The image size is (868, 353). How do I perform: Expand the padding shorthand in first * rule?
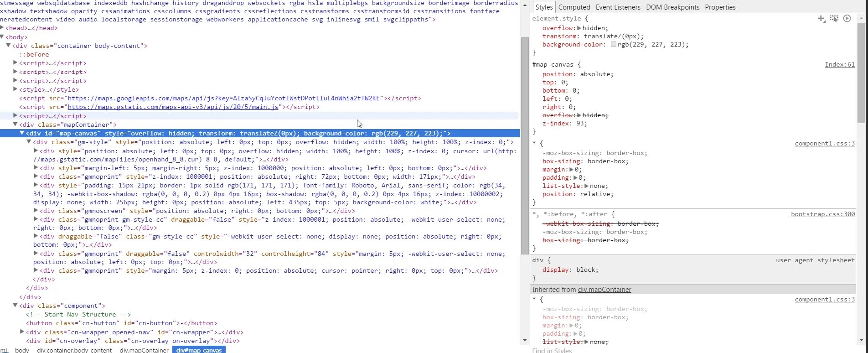click(x=576, y=178)
